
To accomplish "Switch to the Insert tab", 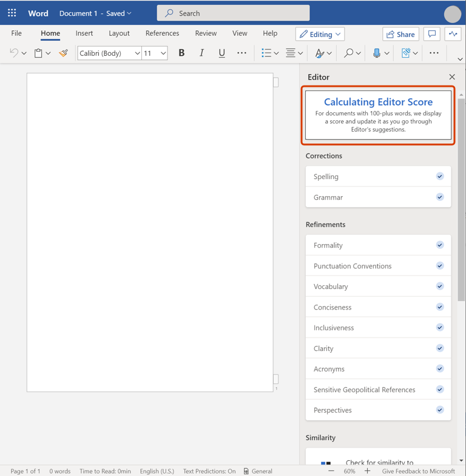I will (84, 33).
